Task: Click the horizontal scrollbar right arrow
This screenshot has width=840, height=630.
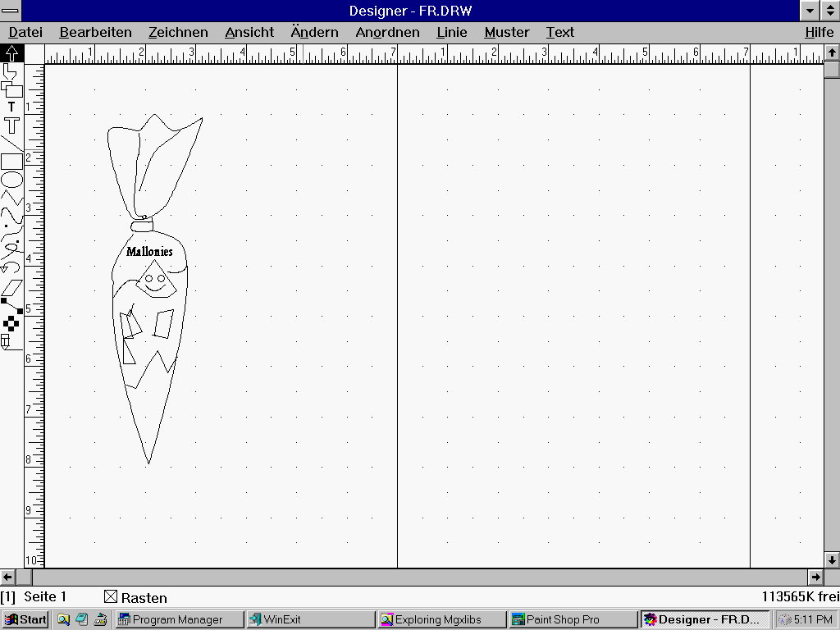Action: (x=815, y=577)
